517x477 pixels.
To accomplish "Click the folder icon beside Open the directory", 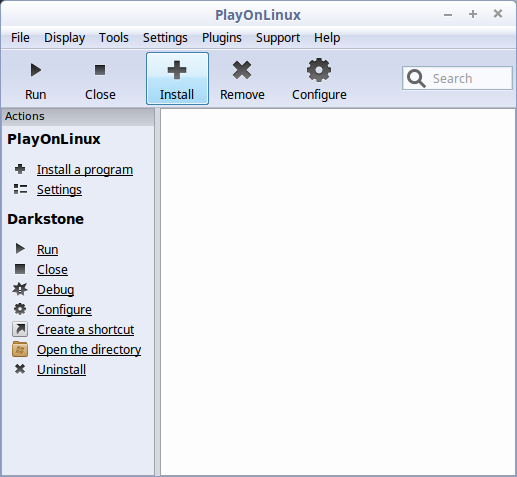I will click(20, 349).
